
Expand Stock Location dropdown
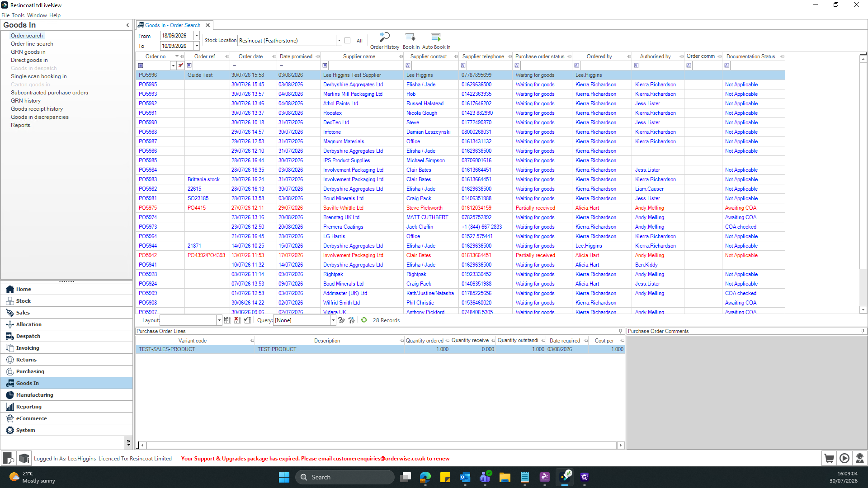(339, 41)
